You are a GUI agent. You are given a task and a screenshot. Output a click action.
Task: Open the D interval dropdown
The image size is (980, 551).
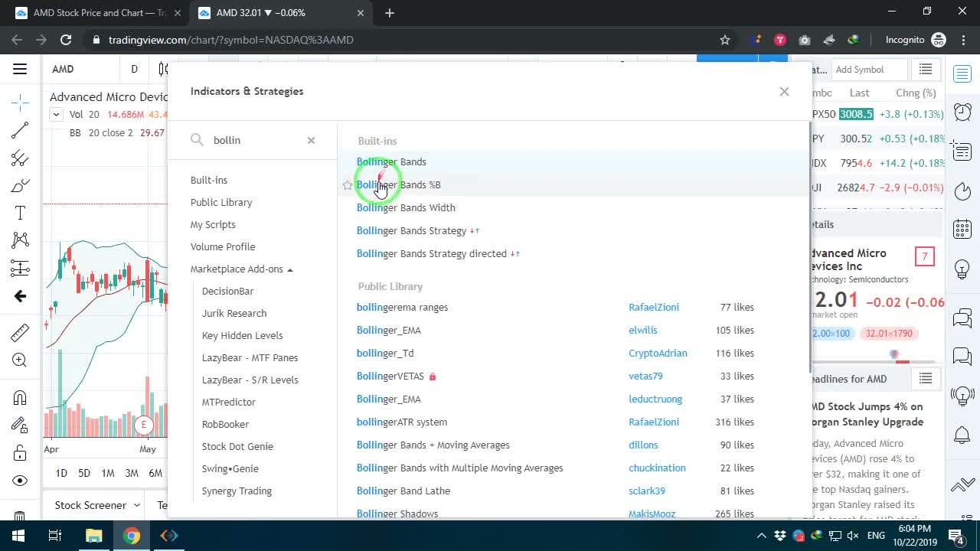click(x=134, y=69)
